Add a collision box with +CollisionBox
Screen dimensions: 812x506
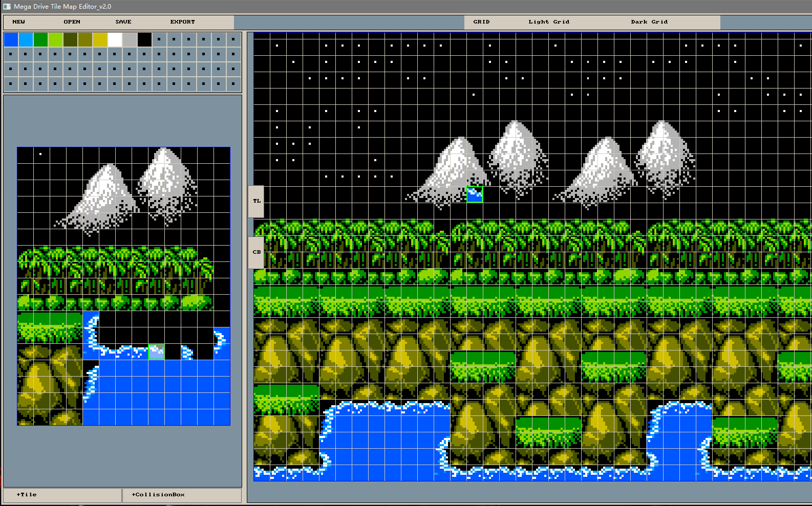[182, 495]
